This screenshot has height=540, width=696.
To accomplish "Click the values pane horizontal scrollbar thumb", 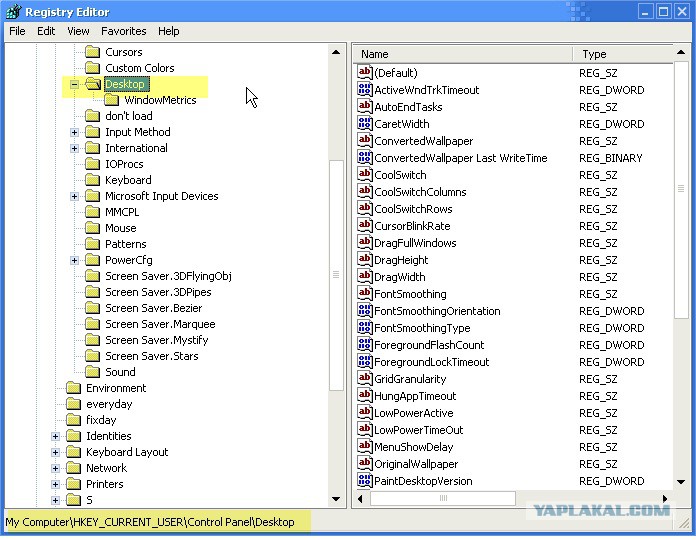I will click(443, 498).
